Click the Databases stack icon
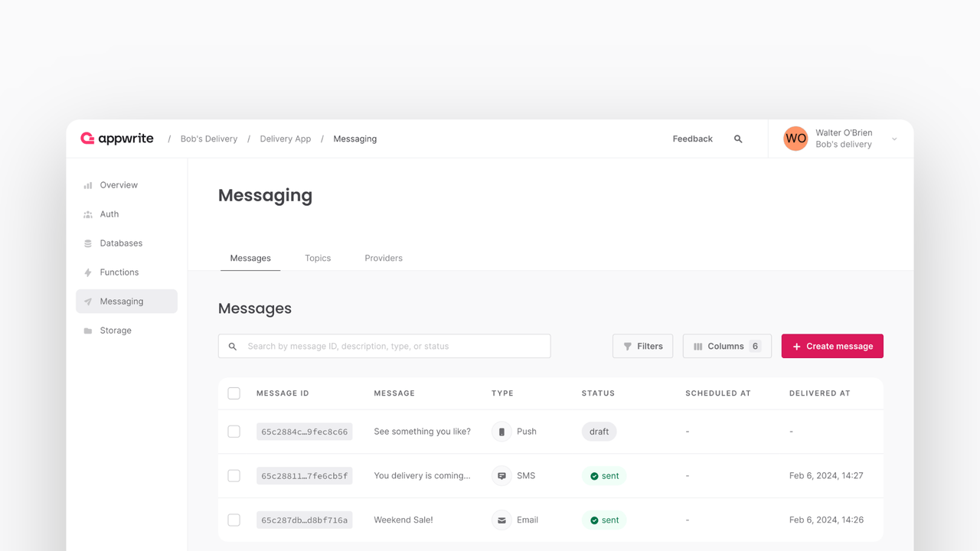The width and height of the screenshot is (980, 551). [x=88, y=243]
